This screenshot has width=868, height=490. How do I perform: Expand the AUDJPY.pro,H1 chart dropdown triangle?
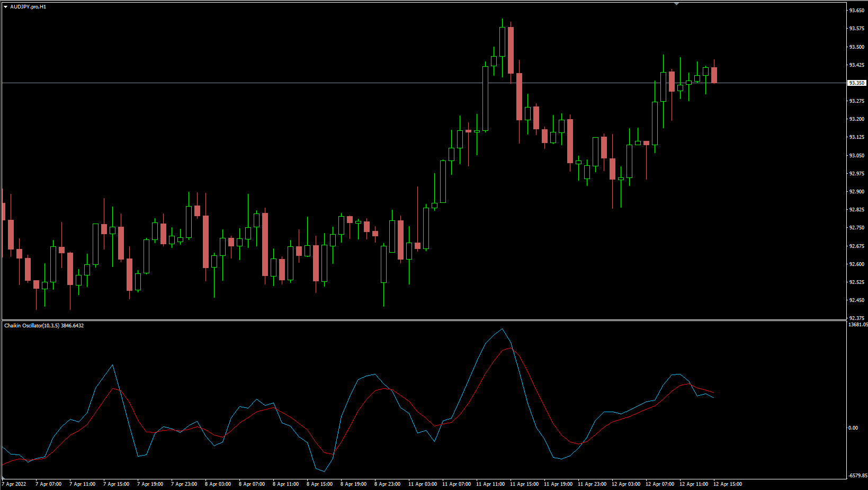click(5, 7)
